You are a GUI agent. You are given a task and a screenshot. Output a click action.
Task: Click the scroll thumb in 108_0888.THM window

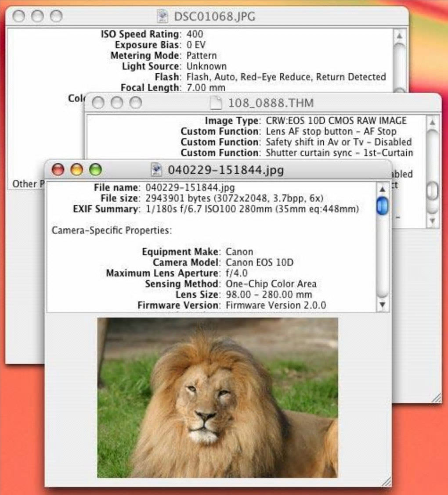coord(432,191)
